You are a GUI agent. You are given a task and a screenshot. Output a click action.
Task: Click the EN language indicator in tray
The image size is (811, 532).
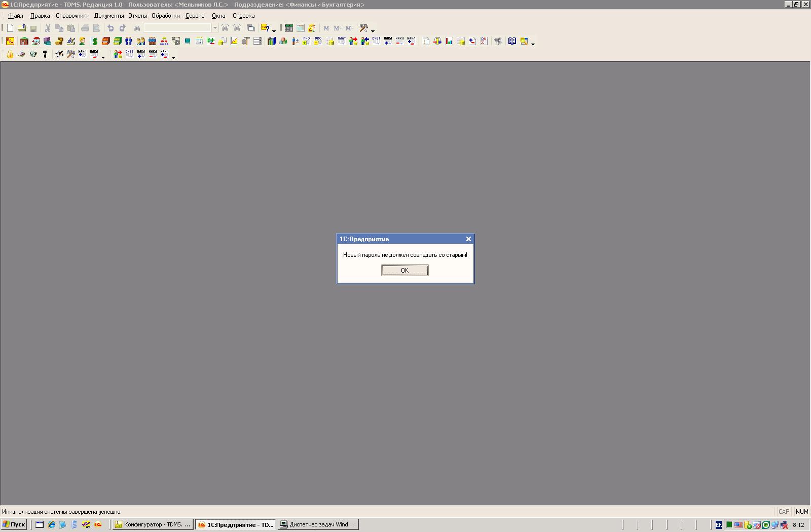pos(718,525)
